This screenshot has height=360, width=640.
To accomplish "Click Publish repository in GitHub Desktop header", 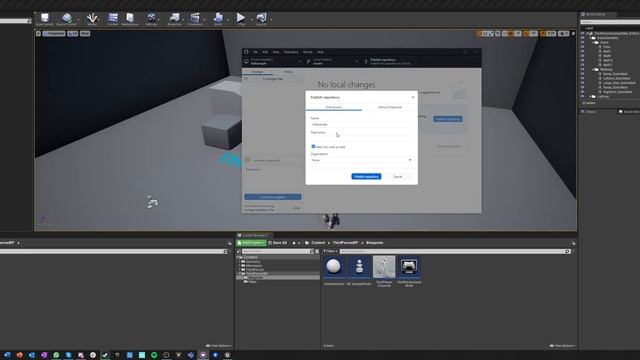I will 390,62.
